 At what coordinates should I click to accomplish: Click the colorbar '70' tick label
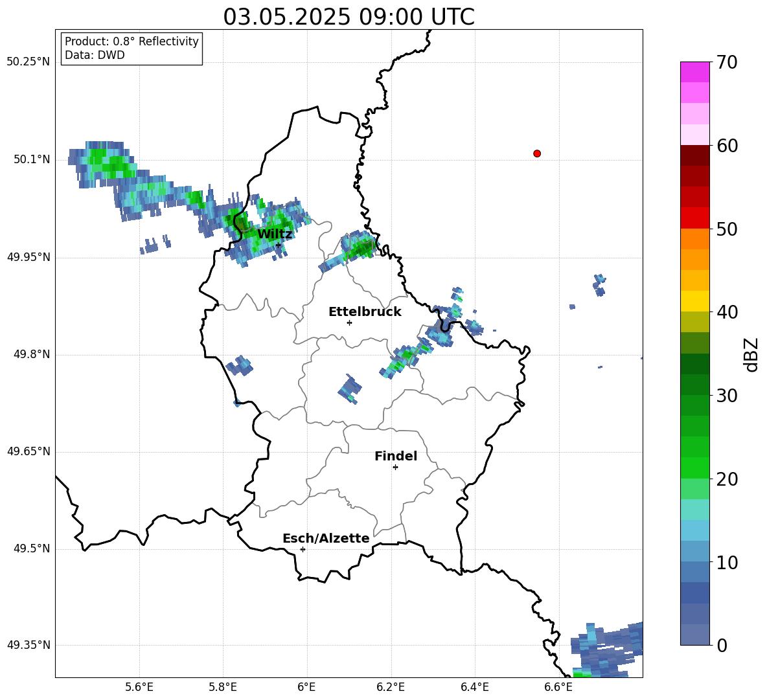coord(727,63)
